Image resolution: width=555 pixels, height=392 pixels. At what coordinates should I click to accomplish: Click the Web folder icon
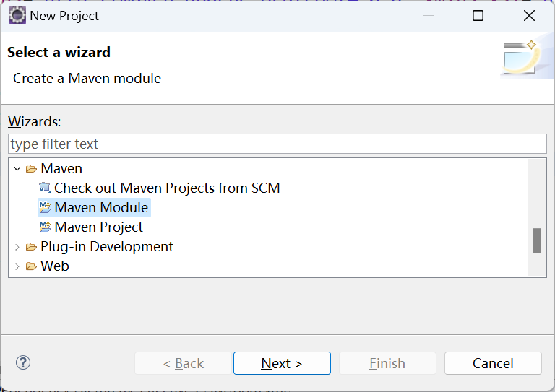point(31,266)
